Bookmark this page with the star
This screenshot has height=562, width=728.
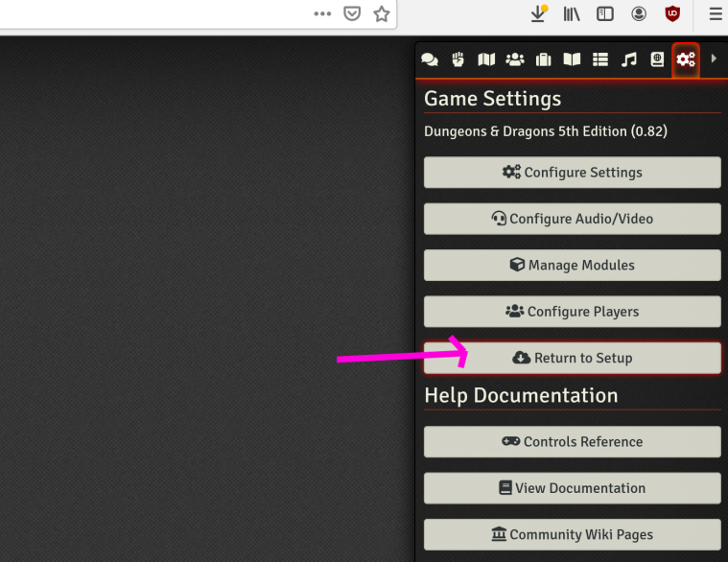(x=382, y=14)
